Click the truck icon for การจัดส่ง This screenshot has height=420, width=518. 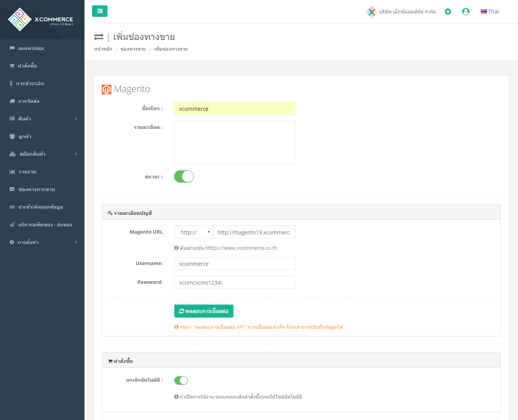pyautogui.click(x=12, y=101)
